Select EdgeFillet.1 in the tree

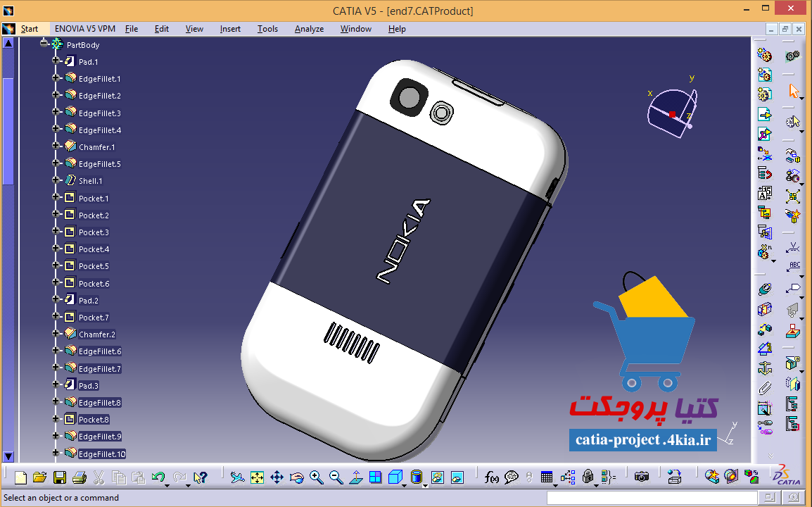click(99, 79)
